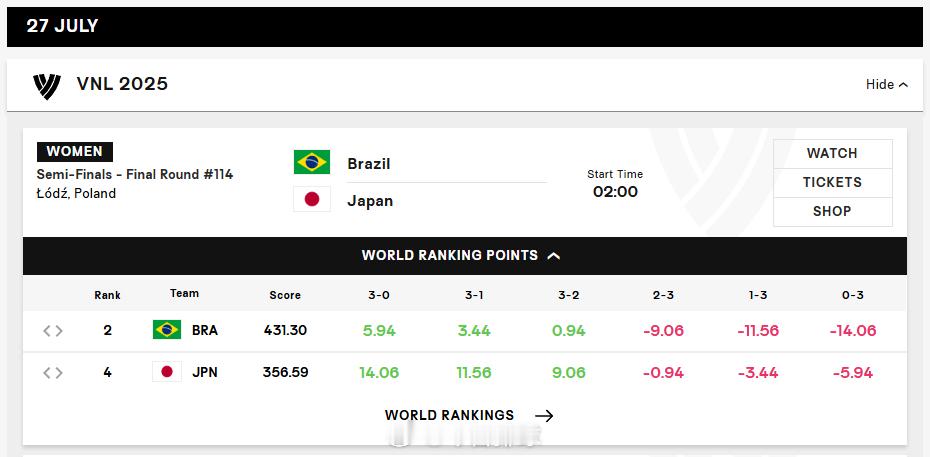Viewport: 930px width, 457px height.
Task: Collapse the VNL 2025 section with Hide
Action: point(887,85)
